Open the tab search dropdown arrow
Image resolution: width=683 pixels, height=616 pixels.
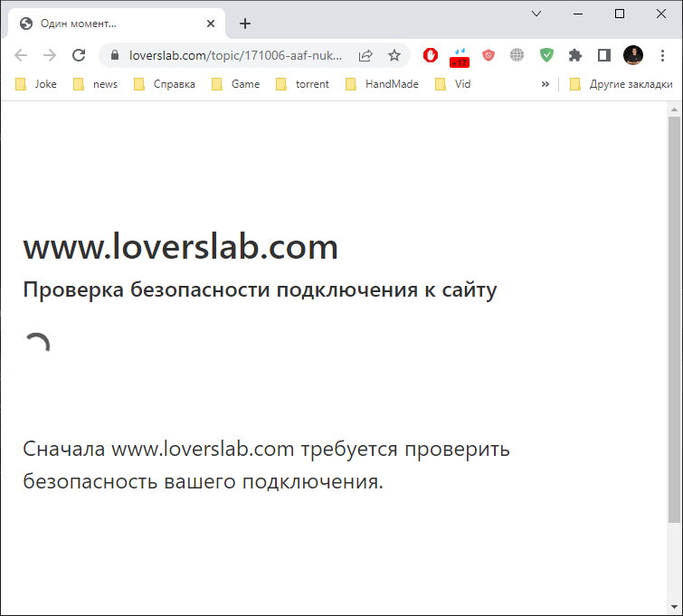tap(536, 14)
